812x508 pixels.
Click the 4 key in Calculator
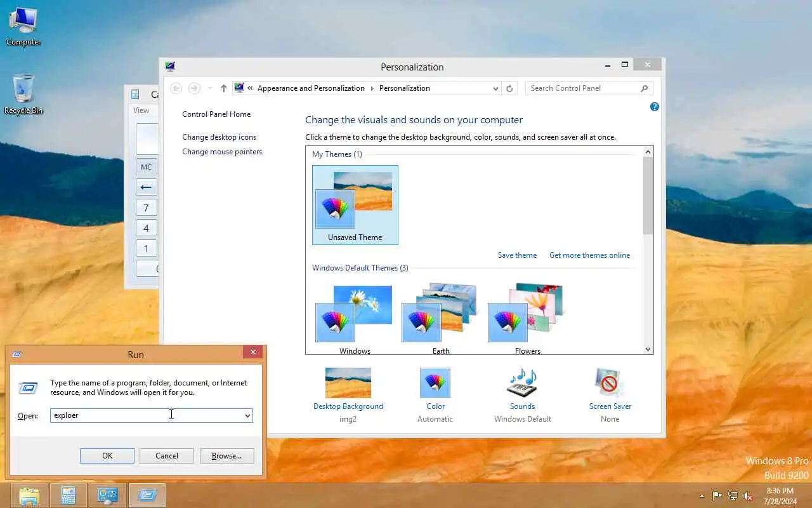[x=147, y=228]
